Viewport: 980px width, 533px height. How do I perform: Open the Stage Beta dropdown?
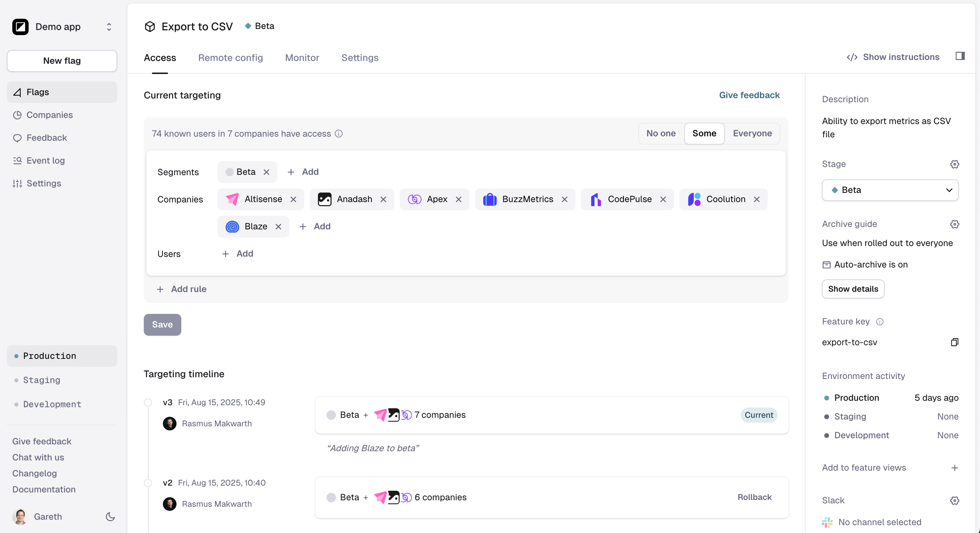[890, 190]
